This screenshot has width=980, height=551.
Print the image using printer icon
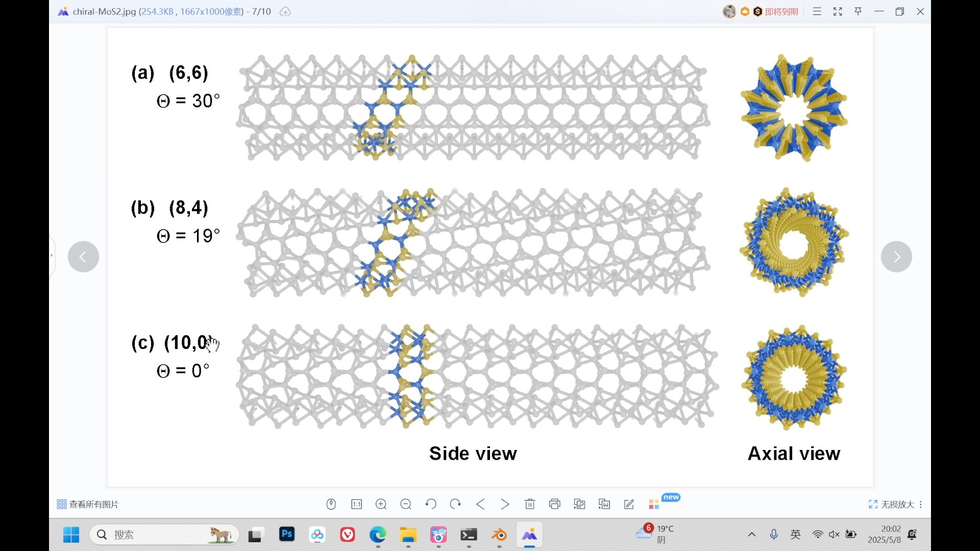555,504
